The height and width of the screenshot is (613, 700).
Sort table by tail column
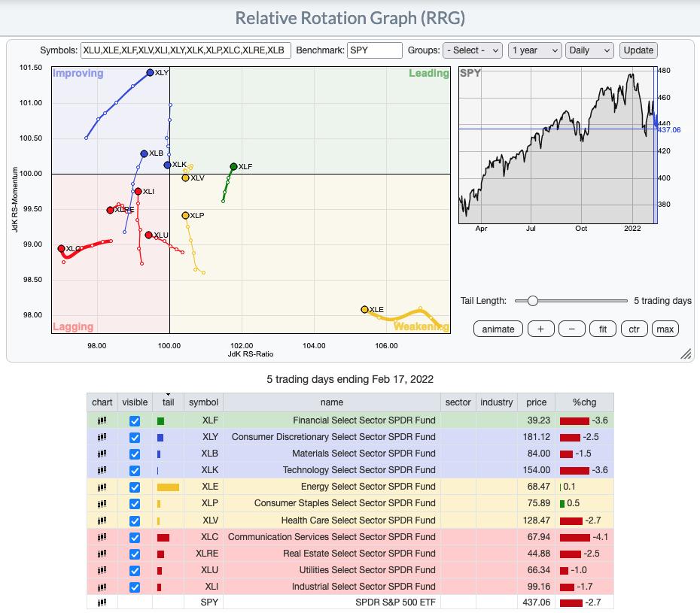tap(168, 402)
